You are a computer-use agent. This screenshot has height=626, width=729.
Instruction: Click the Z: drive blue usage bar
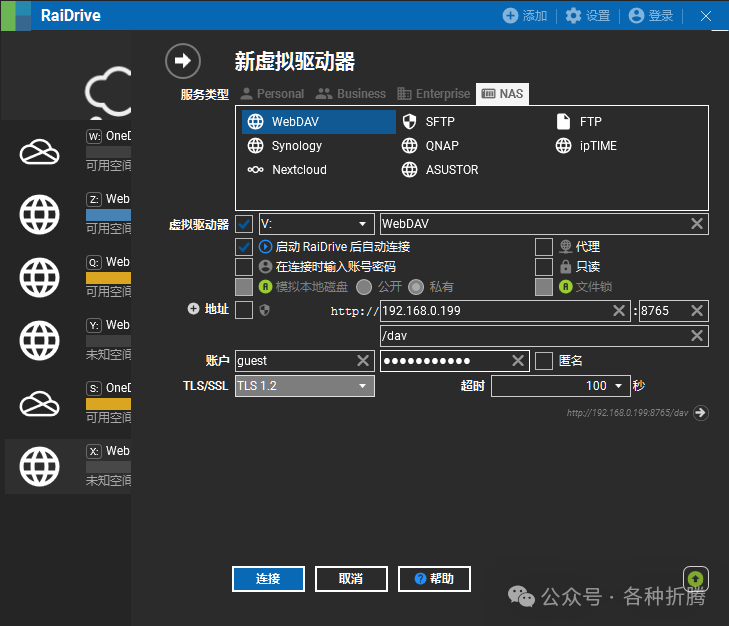click(108, 215)
